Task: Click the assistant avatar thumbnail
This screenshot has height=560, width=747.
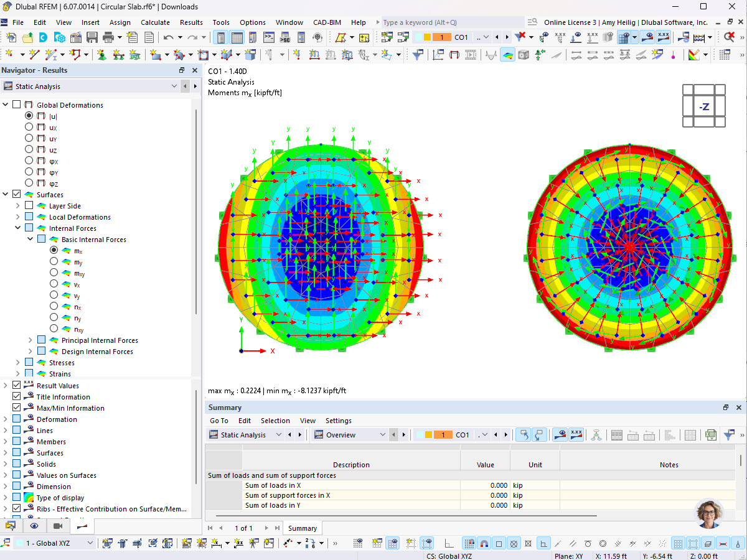Action: [709, 513]
